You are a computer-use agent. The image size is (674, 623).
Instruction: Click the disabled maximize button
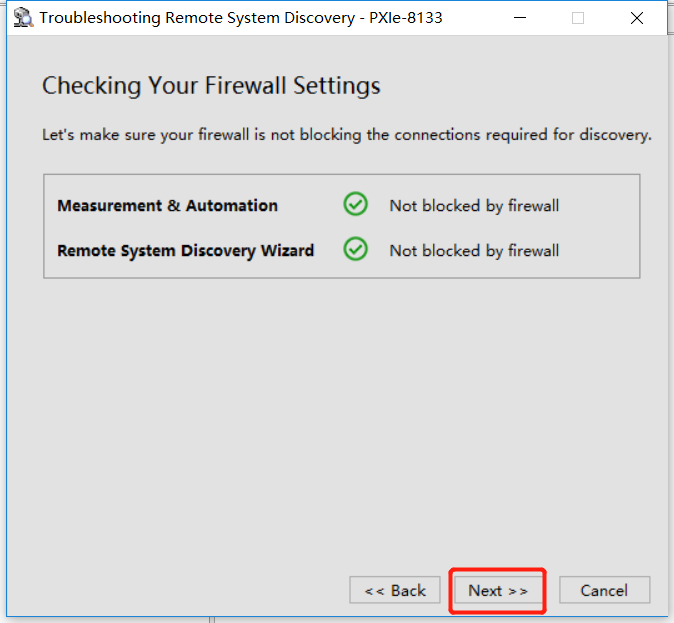(x=578, y=18)
